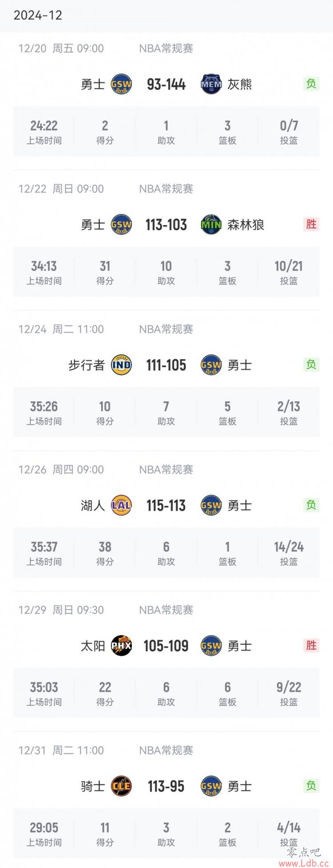
Task: Select the 胜 badge on the Suns game
Action: 311,645
